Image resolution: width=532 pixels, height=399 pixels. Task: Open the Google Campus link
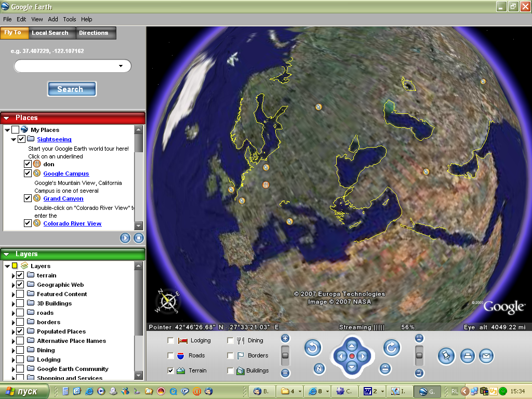(66, 174)
